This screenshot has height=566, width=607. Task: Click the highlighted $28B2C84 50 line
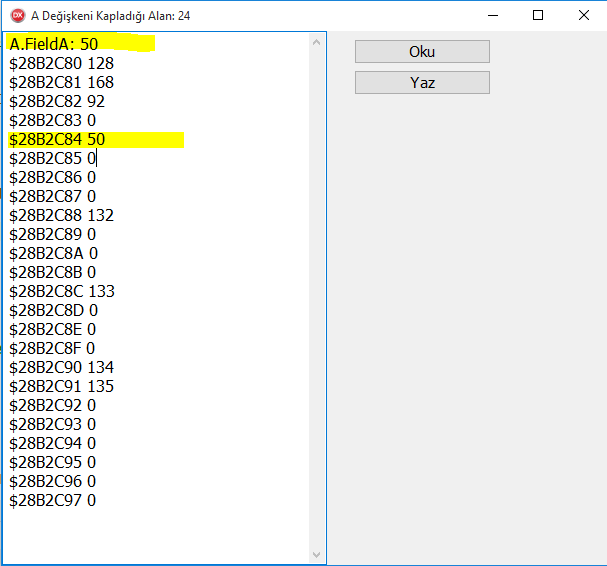(57, 139)
